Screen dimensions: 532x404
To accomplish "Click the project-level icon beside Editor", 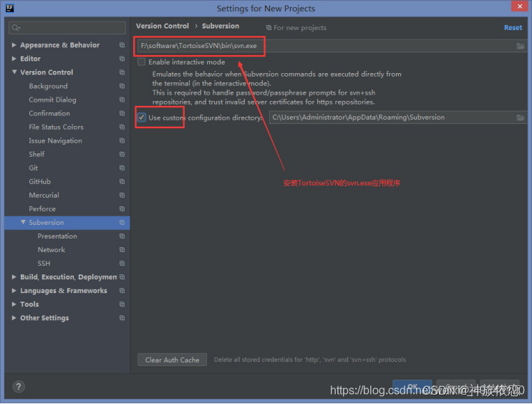I will pos(122,59).
